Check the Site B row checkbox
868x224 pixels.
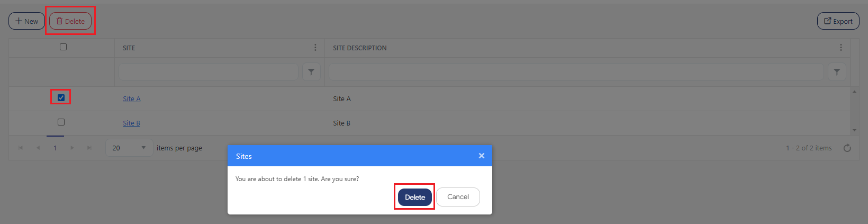(x=61, y=122)
